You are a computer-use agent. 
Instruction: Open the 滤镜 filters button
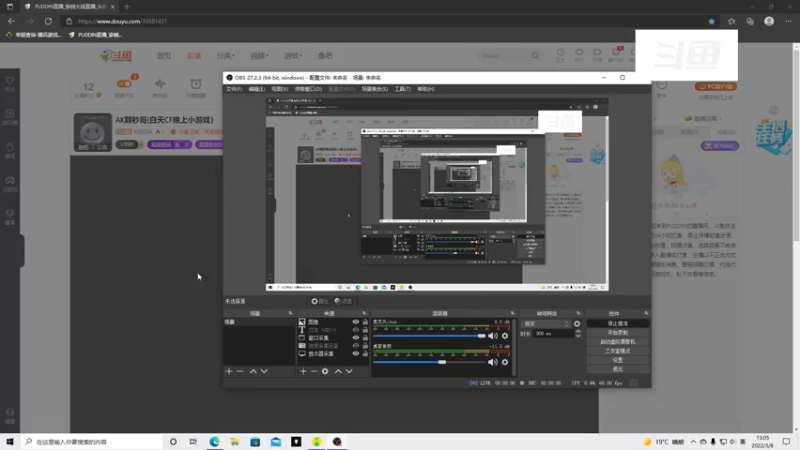(343, 302)
